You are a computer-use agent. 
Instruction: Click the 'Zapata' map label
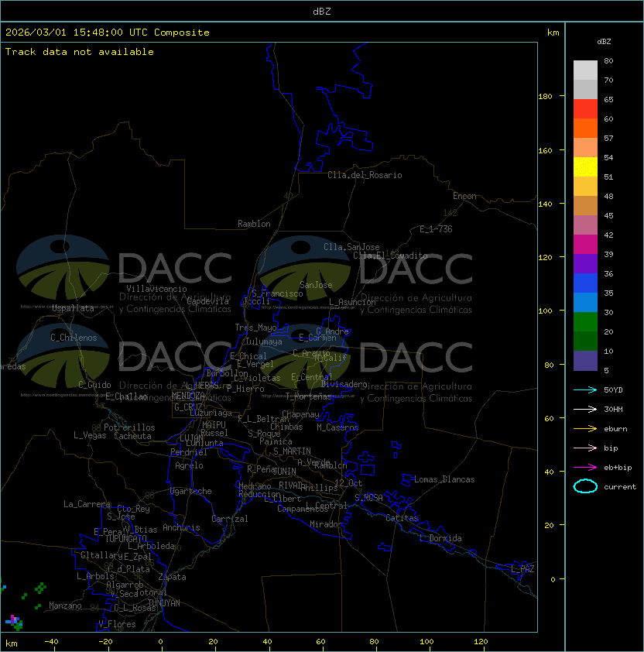coord(172,577)
